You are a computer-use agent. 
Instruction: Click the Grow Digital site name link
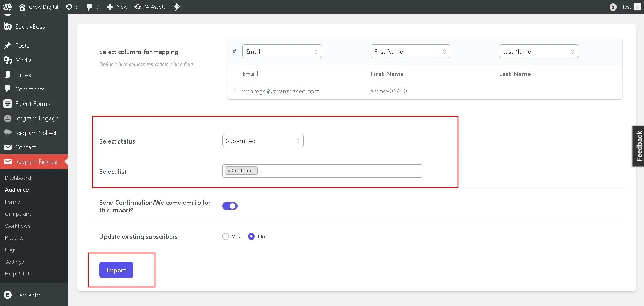click(x=43, y=7)
